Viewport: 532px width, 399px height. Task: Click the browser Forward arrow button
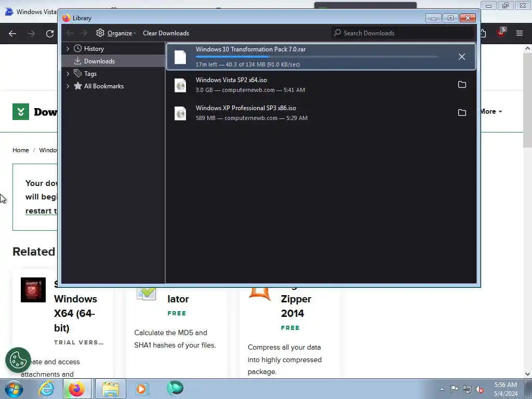click(31, 33)
